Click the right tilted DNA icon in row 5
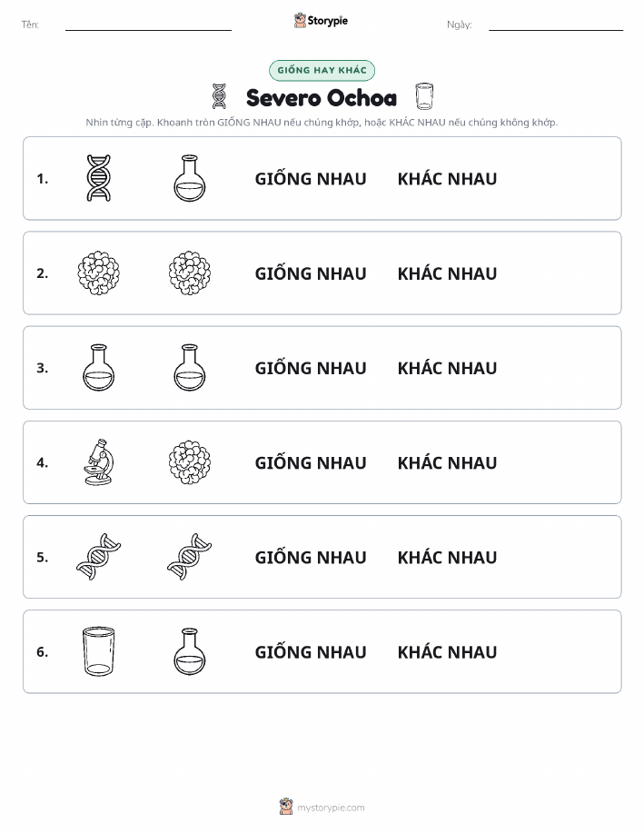Viewport: 644px width, 833px height. pyautogui.click(x=190, y=557)
